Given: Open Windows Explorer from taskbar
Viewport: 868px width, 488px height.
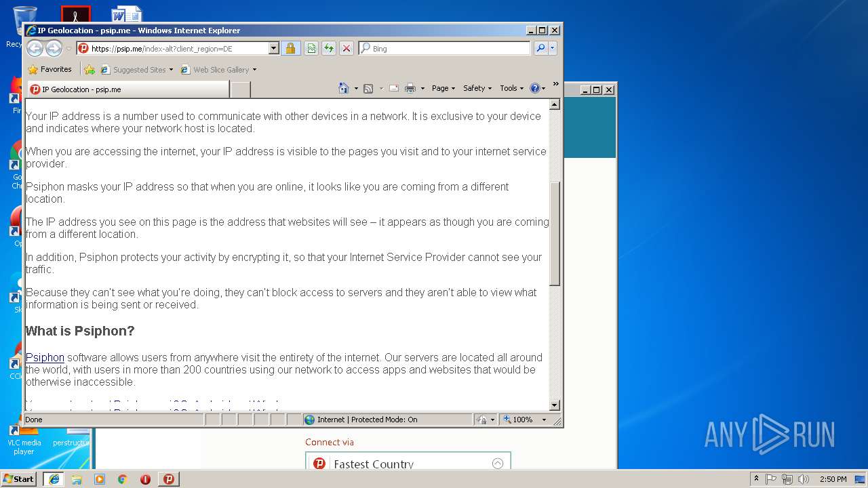Looking at the screenshot, I should (x=77, y=479).
